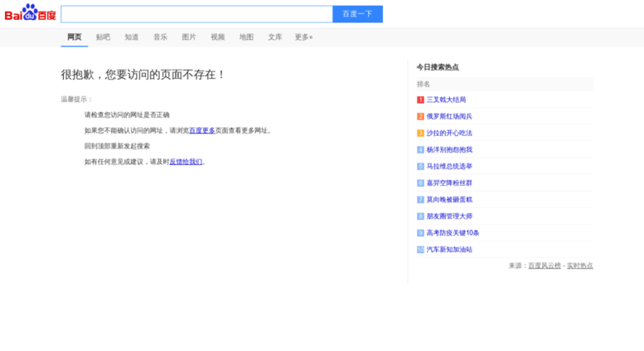Click the 请检查您访问的网址是否正确 tip
Viewport: 644px width, 351px height.
(127, 115)
